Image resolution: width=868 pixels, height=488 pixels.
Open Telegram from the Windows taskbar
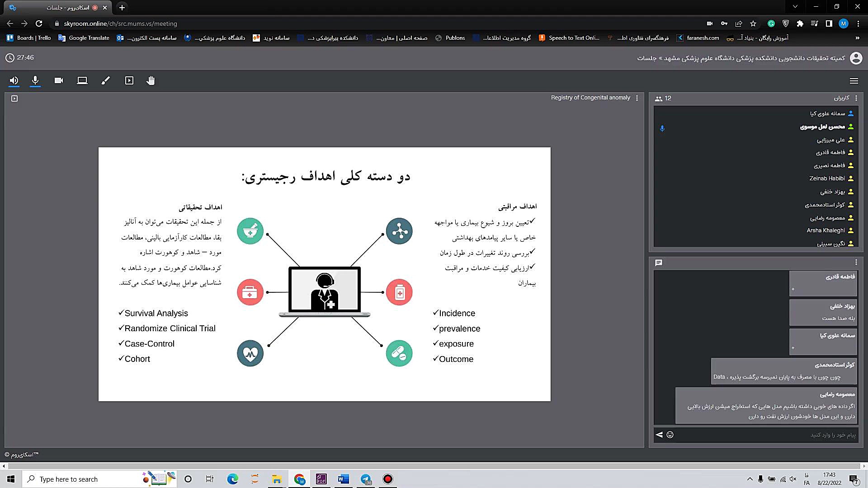tap(366, 479)
